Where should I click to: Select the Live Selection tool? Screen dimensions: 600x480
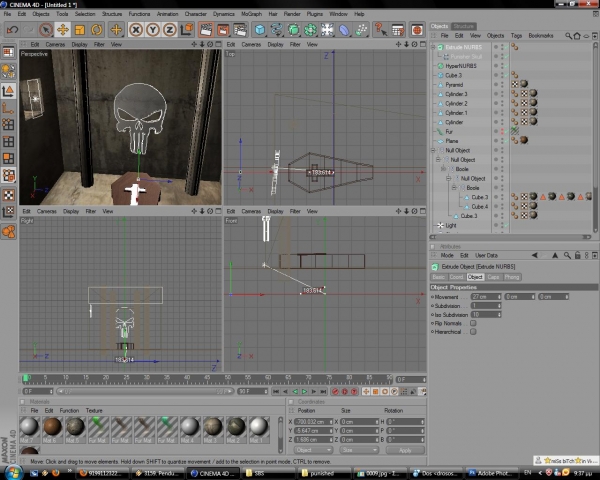coord(46,29)
